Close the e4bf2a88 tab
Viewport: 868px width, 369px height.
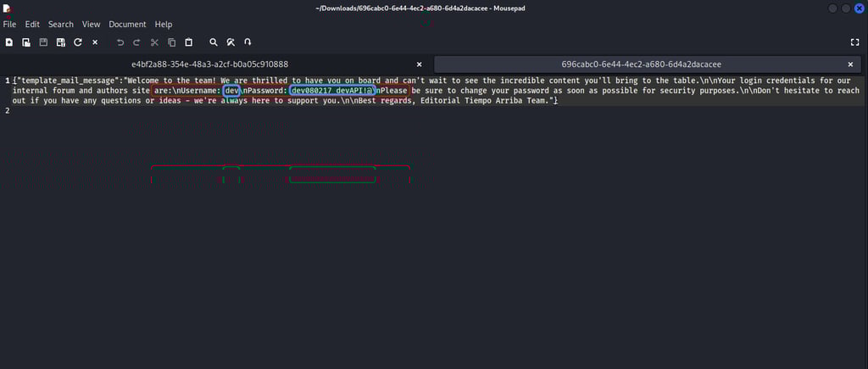(419, 64)
